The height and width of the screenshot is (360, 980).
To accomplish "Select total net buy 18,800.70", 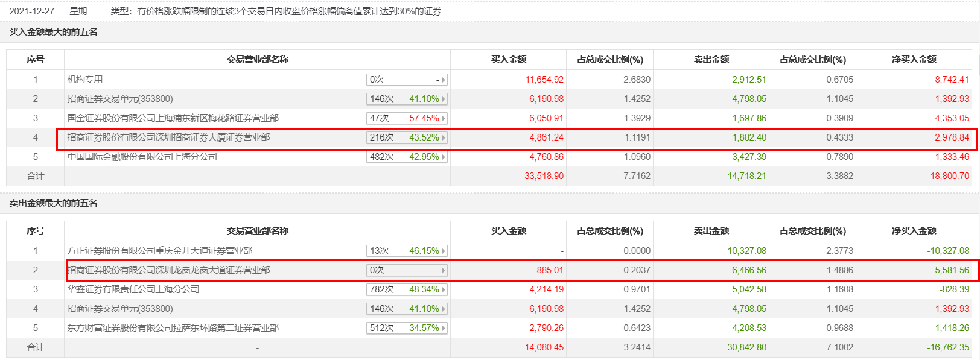I will 950,176.
